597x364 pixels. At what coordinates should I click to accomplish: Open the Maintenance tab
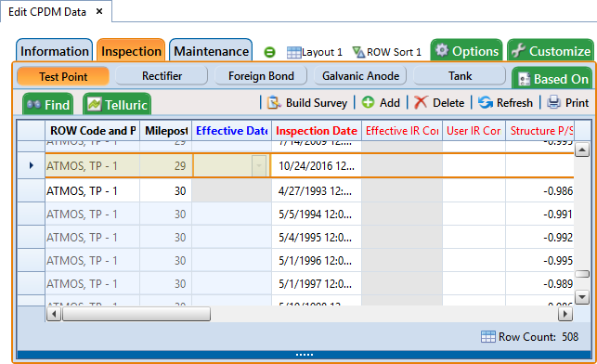[x=211, y=51]
